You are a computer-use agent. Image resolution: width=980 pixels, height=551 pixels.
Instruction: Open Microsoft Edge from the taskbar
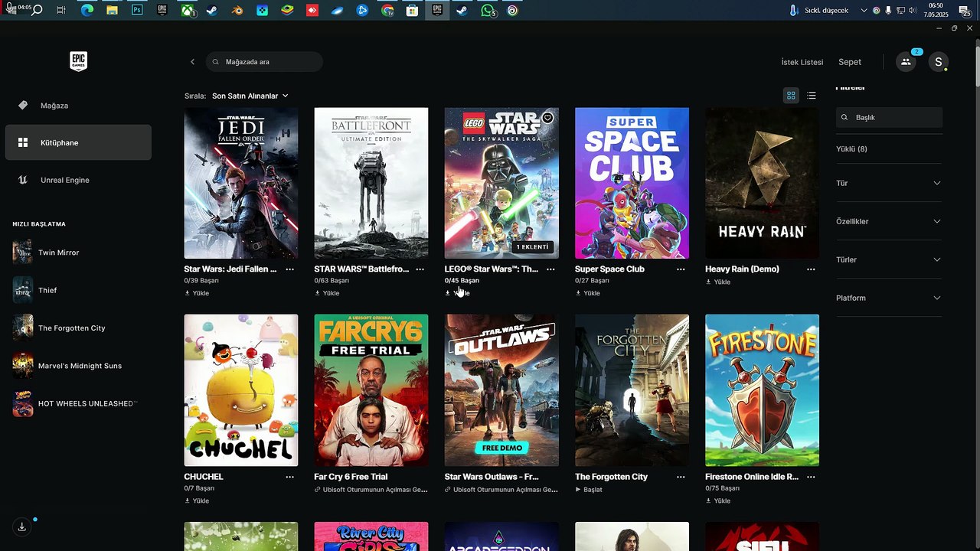[x=87, y=11]
